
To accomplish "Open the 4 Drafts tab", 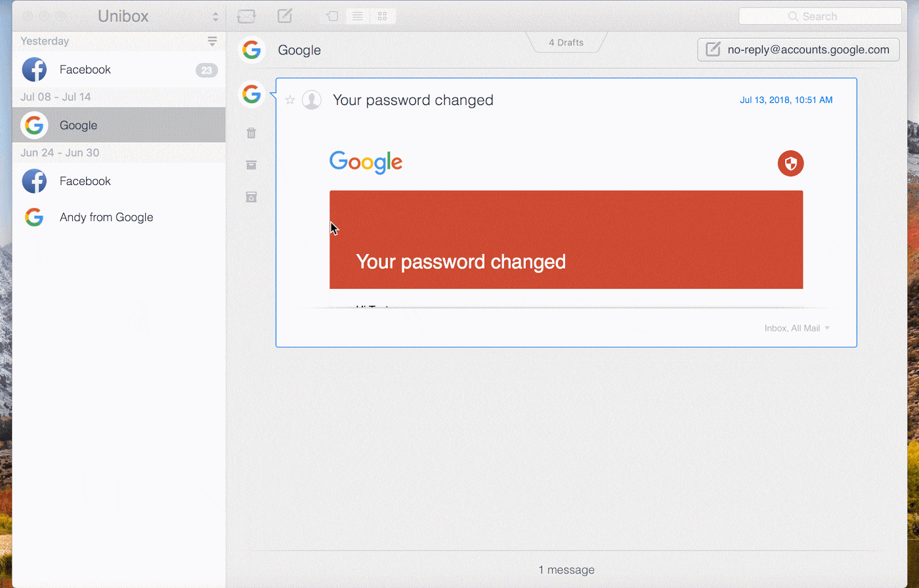I will coord(566,43).
